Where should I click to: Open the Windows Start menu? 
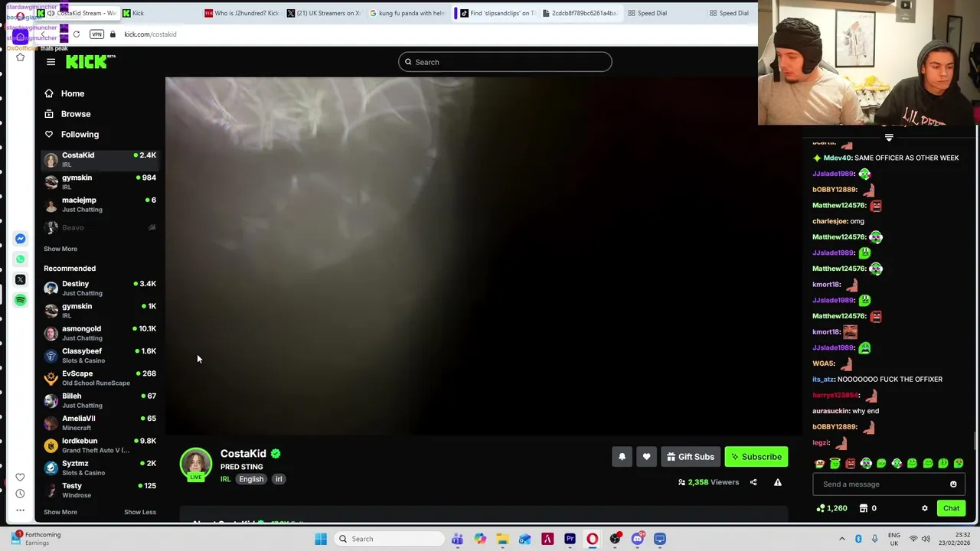coord(321,539)
